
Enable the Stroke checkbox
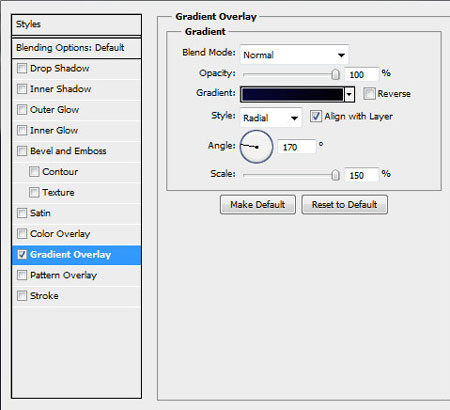click(22, 296)
